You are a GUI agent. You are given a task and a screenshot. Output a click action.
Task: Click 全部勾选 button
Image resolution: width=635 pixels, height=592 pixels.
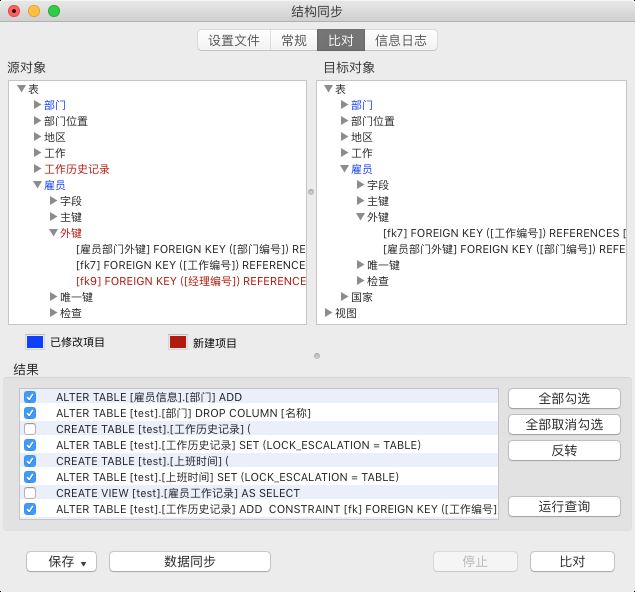[x=564, y=398]
